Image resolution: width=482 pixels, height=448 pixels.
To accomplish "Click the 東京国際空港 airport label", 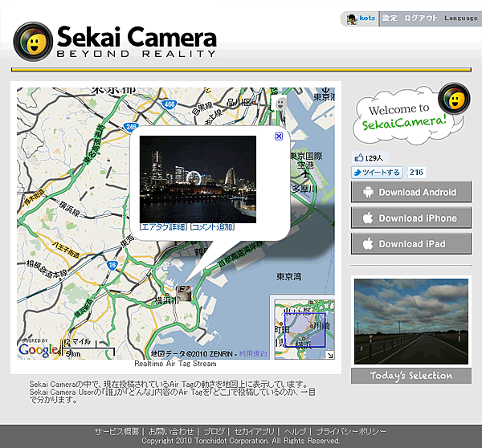I will coord(306,161).
